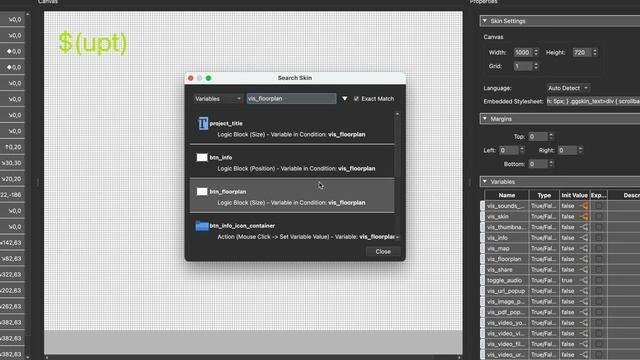The height and width of the screenshot is (360, 640).
Task: Open logic block icon for vis_video_yo row
Action: pos(584,323)
